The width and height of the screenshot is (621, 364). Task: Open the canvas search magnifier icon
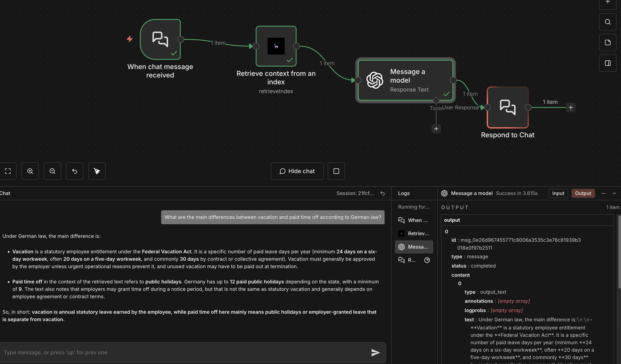(x=608, y=22)
